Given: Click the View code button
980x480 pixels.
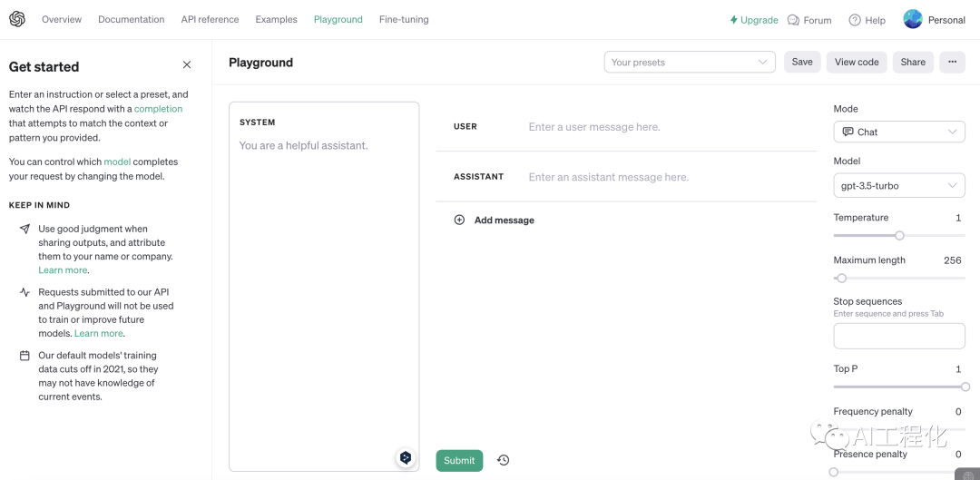Looking at the screenshot, I should (857, 62).
